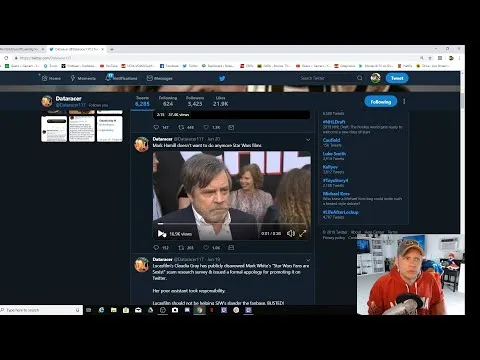Open the Facebook bookmark in bookmarks bar
480x360 pixels.
click(x=169, y=66)
